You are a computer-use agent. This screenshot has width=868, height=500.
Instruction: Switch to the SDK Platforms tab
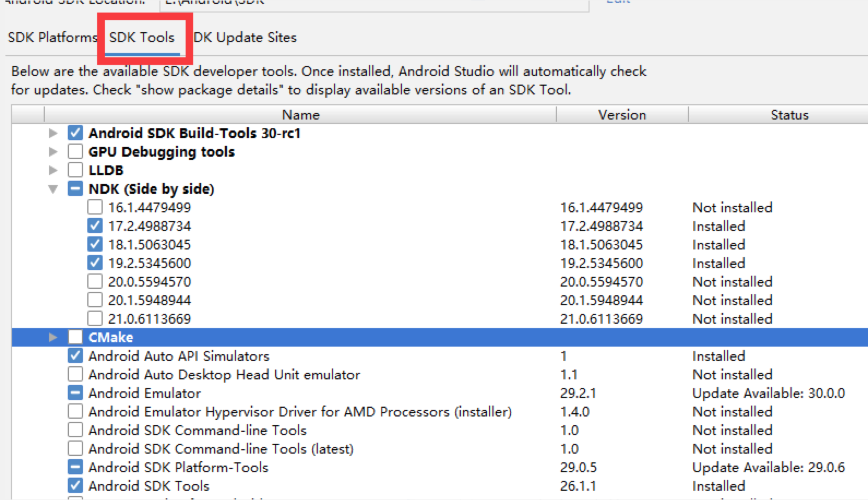coord(52,37)
